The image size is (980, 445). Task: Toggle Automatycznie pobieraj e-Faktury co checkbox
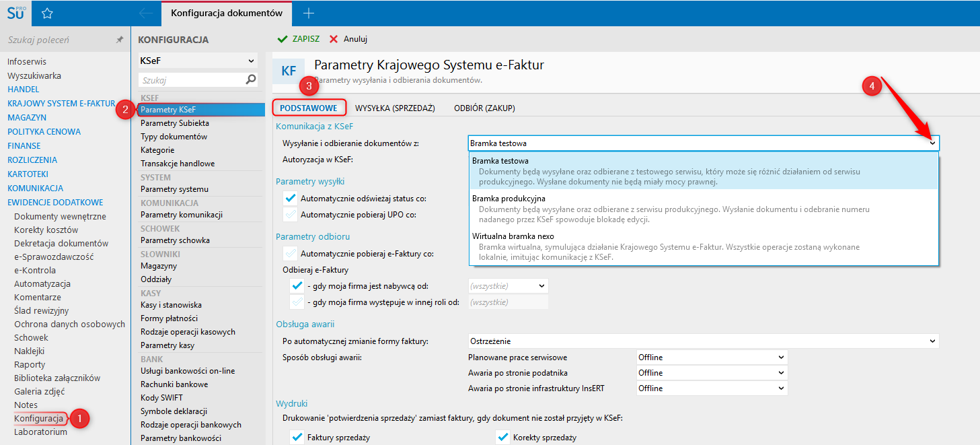pos(291,254)
